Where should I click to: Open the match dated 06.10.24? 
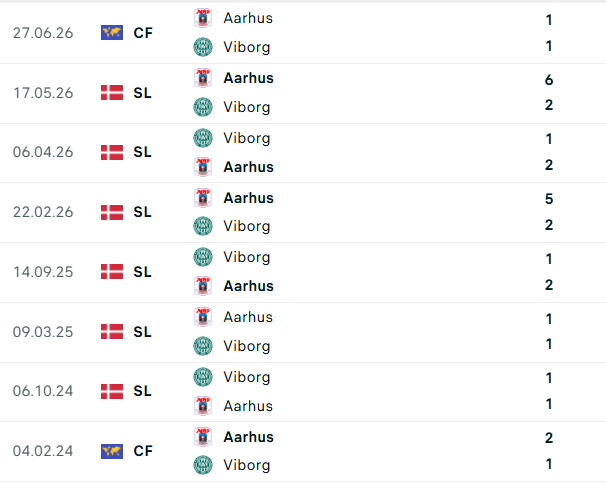(x=303, y=392)
